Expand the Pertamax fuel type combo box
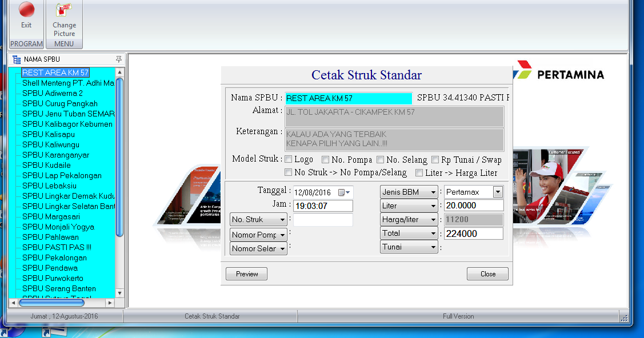This screenshot has width=644, height=338. click(x=498, y=192)
